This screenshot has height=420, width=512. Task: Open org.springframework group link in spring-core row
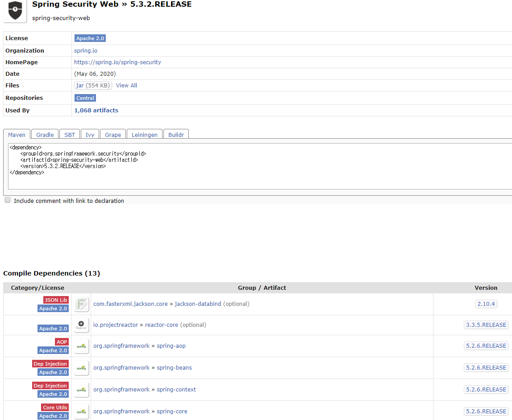coord(121,411)
